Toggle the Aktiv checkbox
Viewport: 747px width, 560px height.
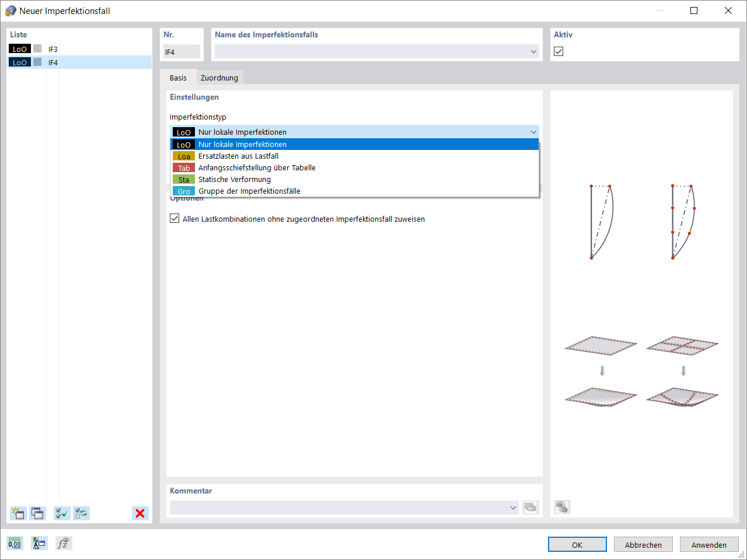[x=558, y=51]
